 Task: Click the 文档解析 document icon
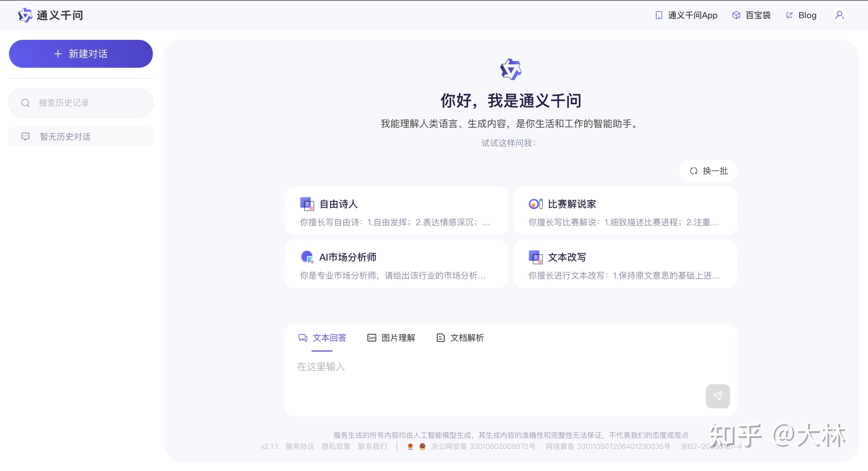point(440,338)
